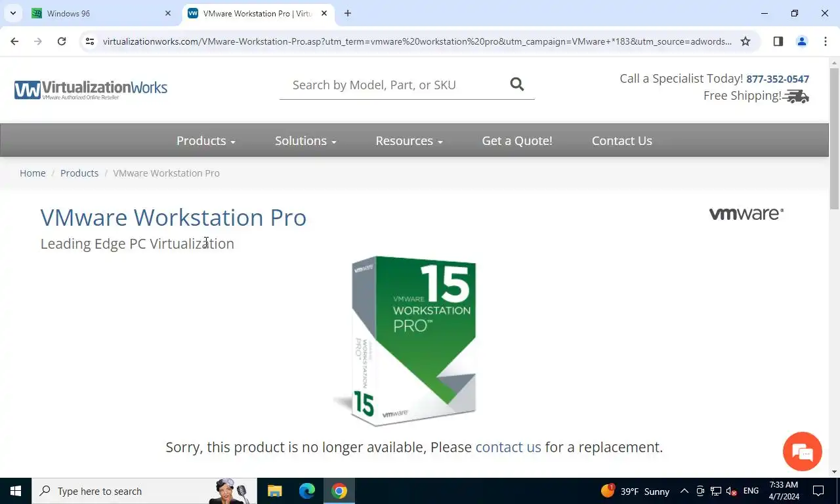Click the taskbar search box
The width and height of the screenshot is (840, 504).
click(x=144, y=491)
